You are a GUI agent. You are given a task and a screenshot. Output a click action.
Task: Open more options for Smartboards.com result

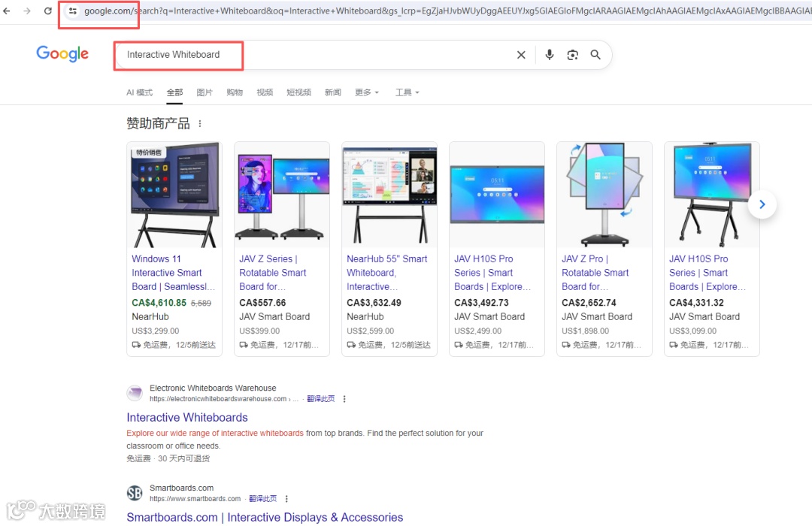(x=286, y=498)
